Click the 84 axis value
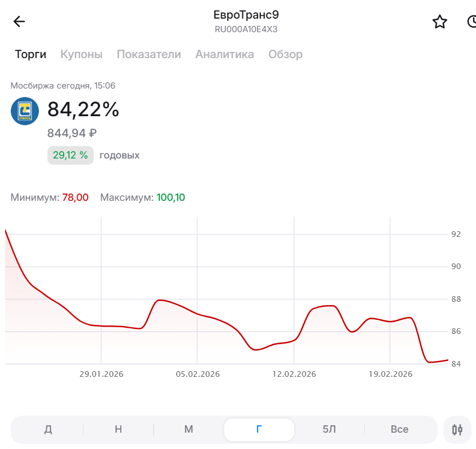 point(456,364)
